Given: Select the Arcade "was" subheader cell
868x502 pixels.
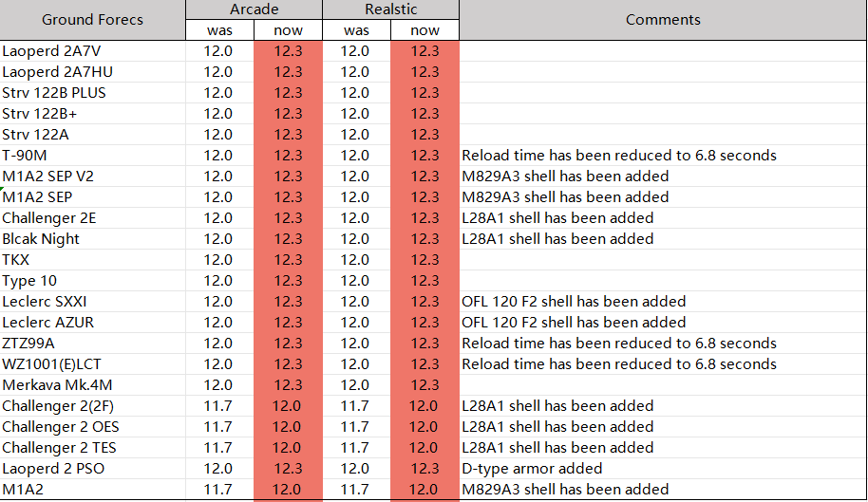Looking at the screenshot, I should [x=219, y=30].
